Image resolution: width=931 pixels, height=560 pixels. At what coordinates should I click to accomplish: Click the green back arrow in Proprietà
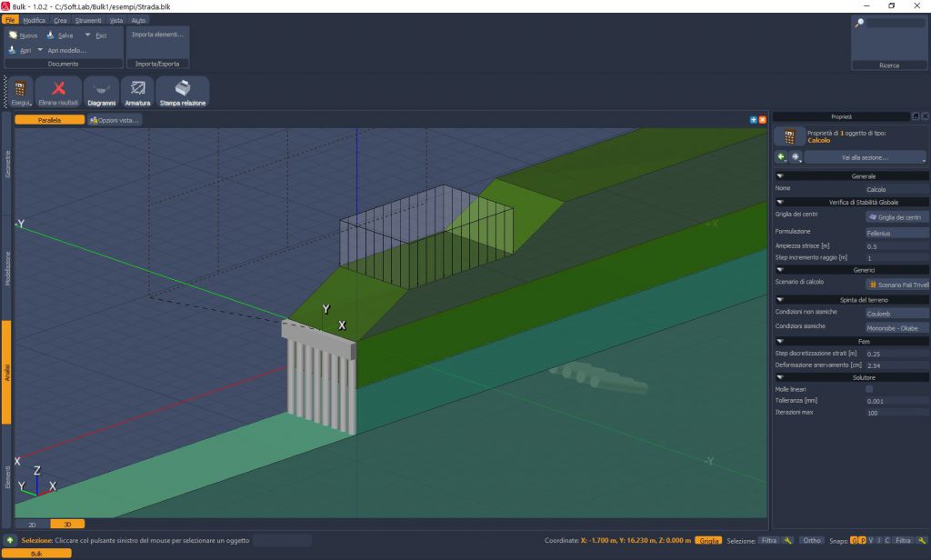781,157
